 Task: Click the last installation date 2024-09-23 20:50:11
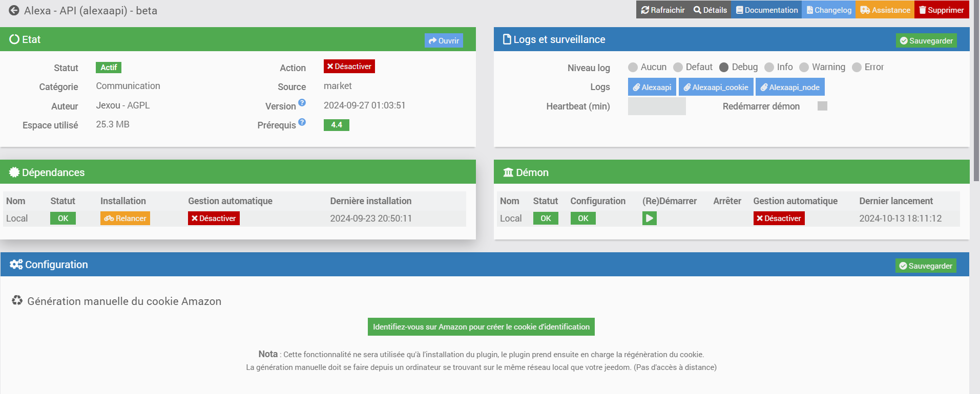tap(371, 218)
